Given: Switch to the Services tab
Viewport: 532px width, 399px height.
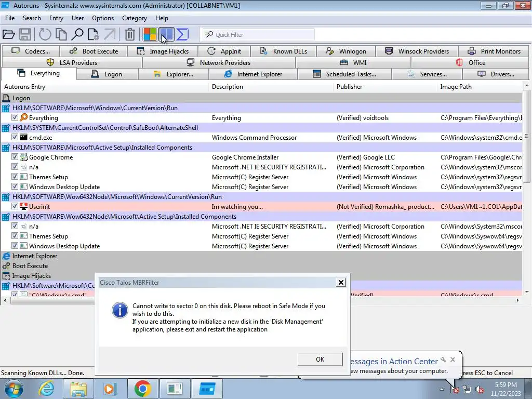Looking at the screenshot, I should point(427,74).
